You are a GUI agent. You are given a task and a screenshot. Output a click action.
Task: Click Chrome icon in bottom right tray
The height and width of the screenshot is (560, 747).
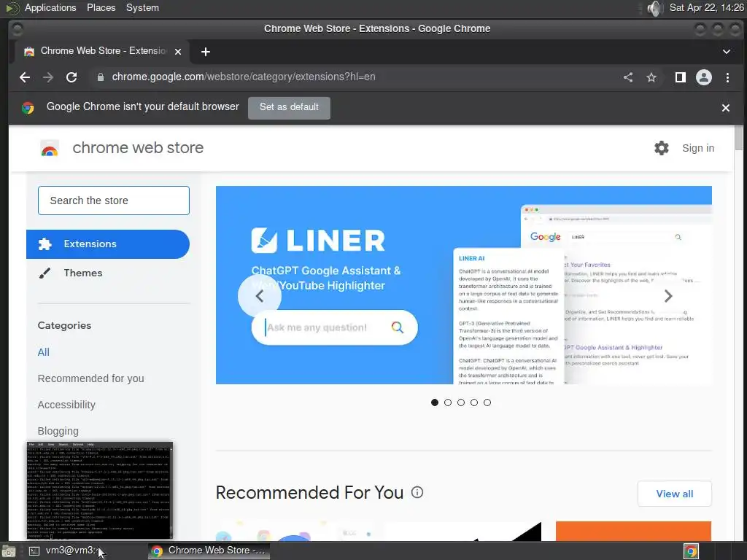click(692, 551)
